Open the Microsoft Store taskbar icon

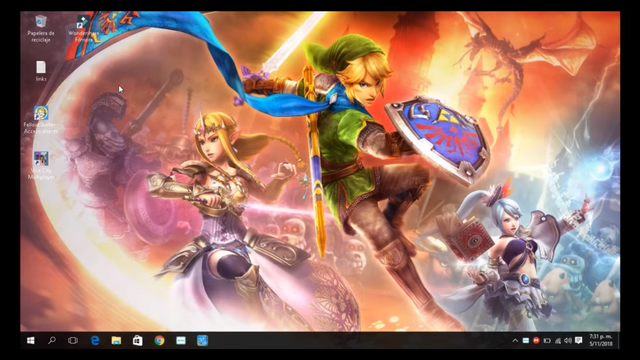[138, 340]
